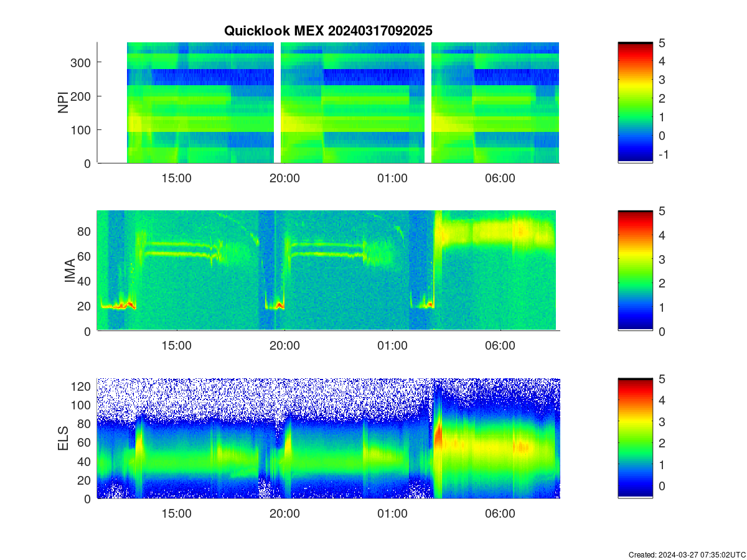The width and height of the screenshot is (747, 560).
Task: Click the 06:00 tick under IMA plot
Action: click(x=500, y=346)
